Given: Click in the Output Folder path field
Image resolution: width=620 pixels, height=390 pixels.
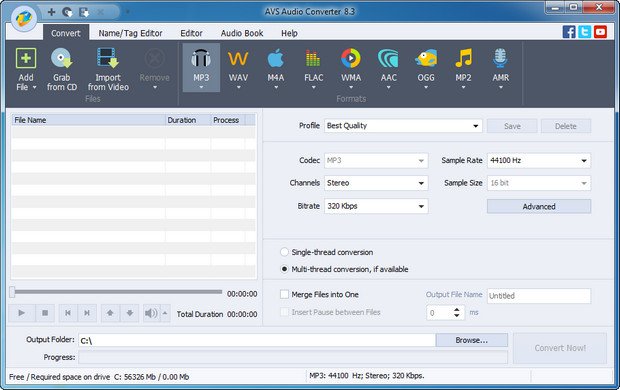Looking at the screenshot, I should tap(257, 340).
